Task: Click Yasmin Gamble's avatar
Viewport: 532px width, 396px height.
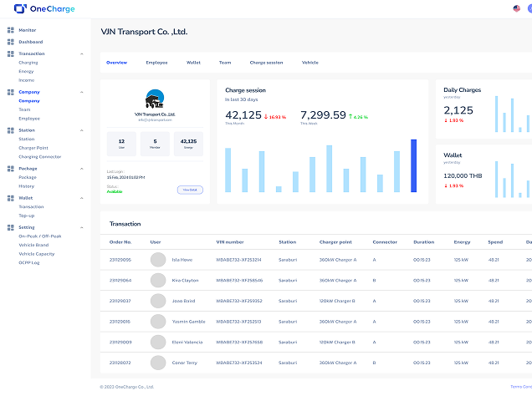Action: [158, 322]
